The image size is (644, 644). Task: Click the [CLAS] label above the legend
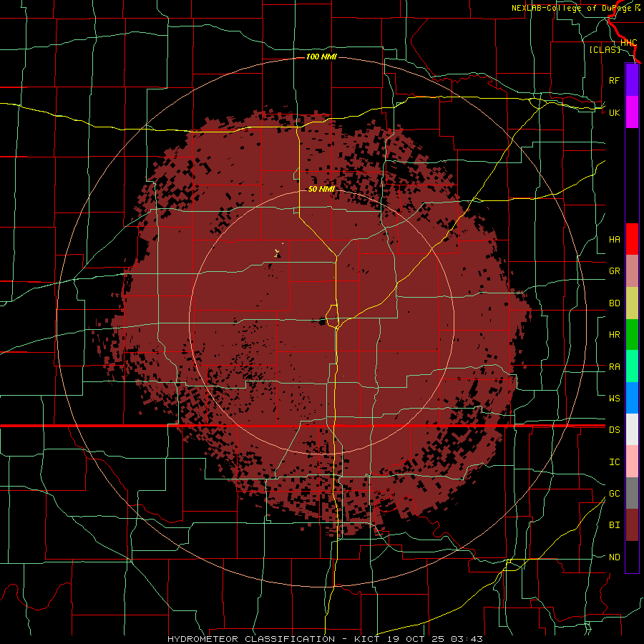click(x=605, y=49)
